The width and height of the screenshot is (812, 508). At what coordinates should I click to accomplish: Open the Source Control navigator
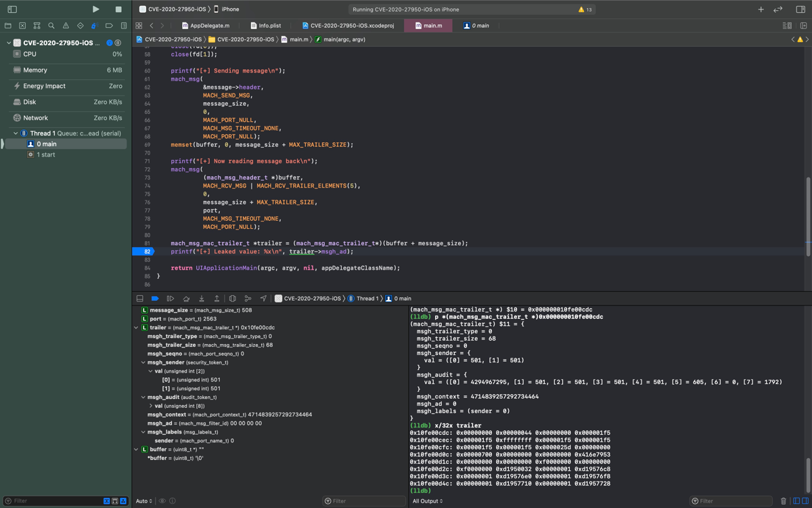tap(22, 26)
